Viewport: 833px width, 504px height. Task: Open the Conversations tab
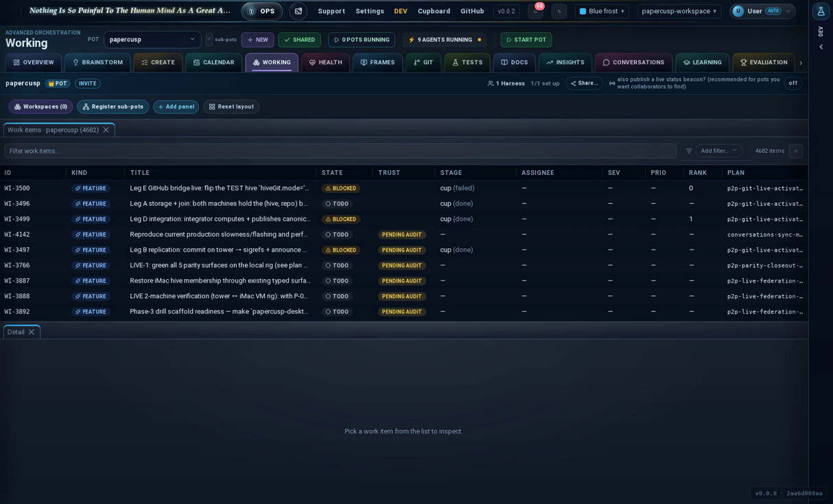(633, 62)
